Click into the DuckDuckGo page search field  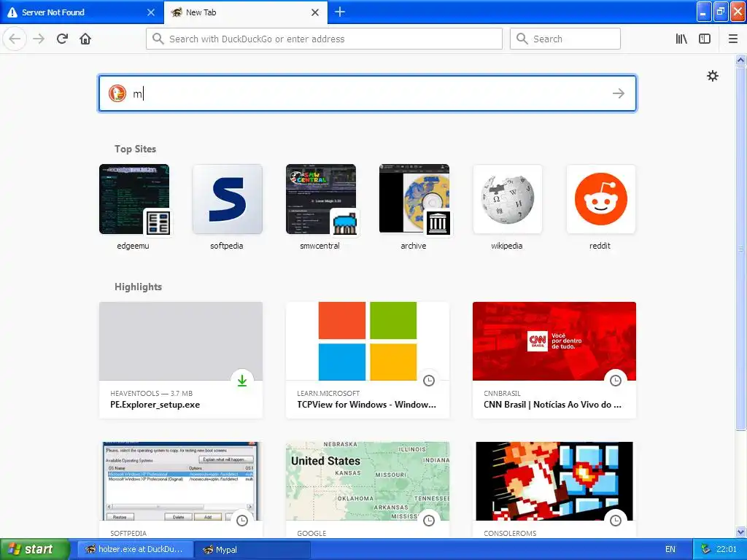coord(367,93)
